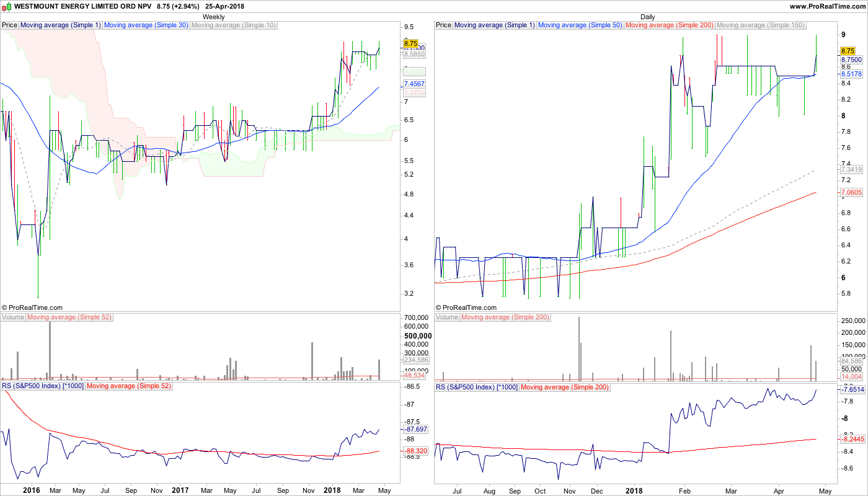This screenshot has width=868, height=496.
Task: Click the 2018 label on the Daily time axis
Action: click(x=634, y=490)
